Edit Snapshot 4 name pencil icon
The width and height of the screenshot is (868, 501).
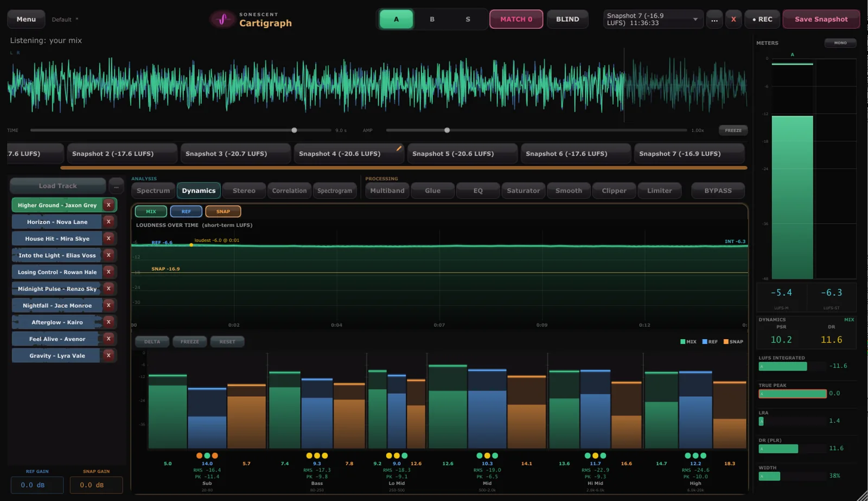click(x=399, y=148)
